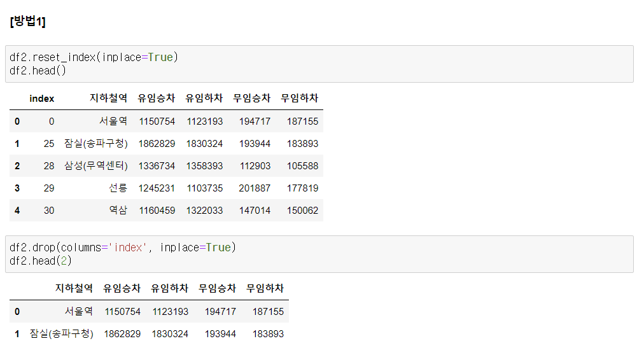
Task: Click row label 4 in the first table
Action: [17, 211]
